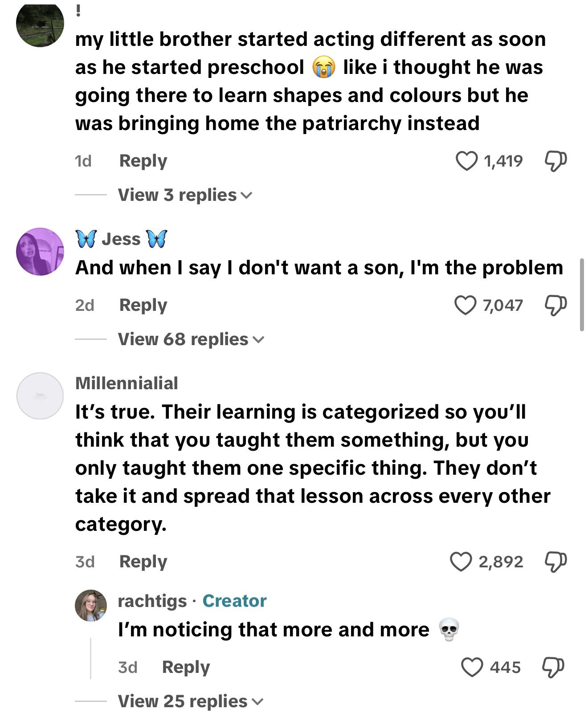Image resolution: width=588 pixels, height=721 pixels.
Task: Like Jess's comment with the heart
Action: coord(465,306)
